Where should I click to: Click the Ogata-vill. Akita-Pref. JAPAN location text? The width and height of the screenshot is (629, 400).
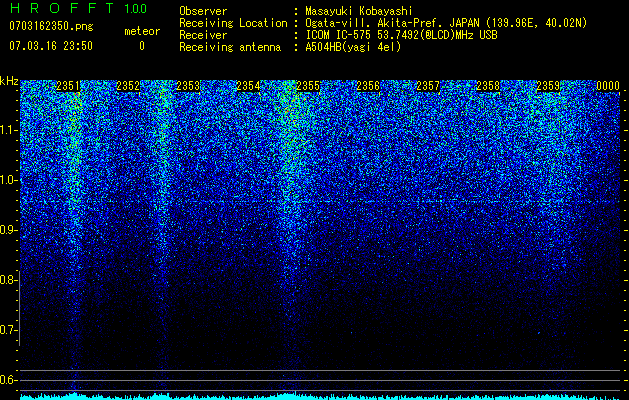tap(446, 23)
